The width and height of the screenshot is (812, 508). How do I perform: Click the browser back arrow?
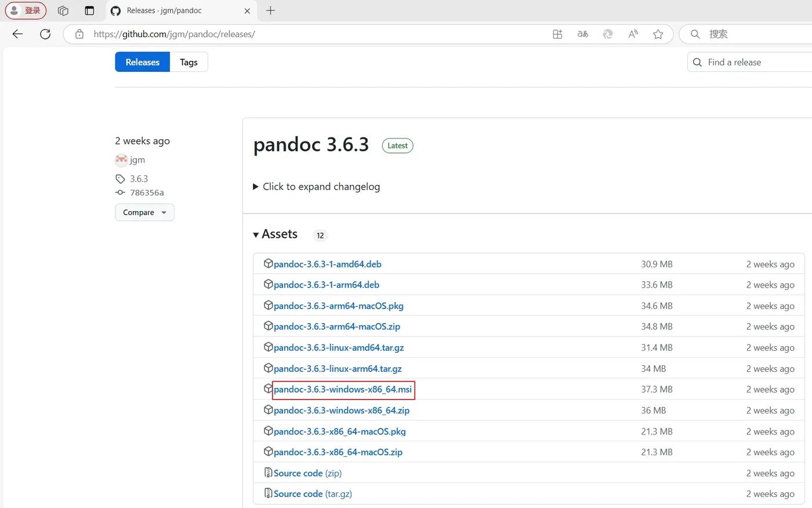[17, 34]
